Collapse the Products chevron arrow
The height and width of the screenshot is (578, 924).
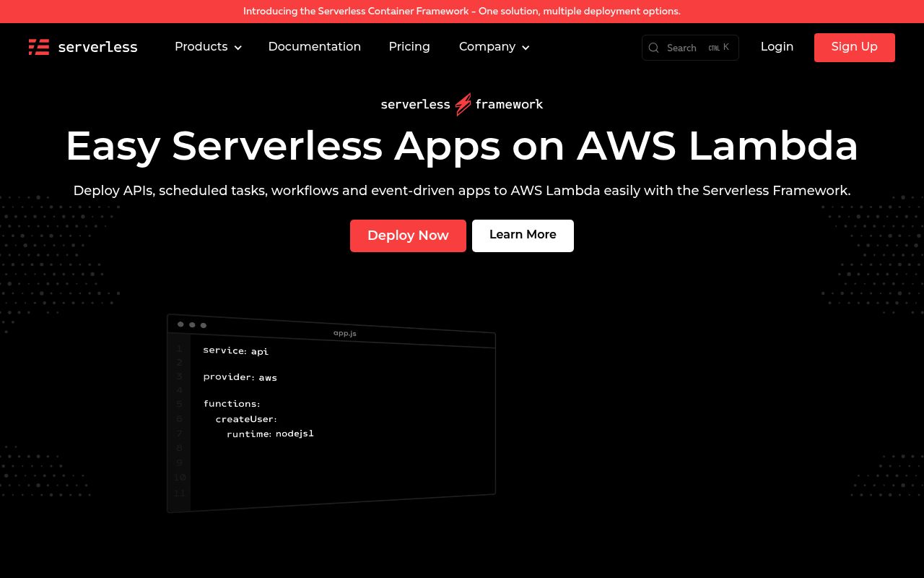[237, 48]
